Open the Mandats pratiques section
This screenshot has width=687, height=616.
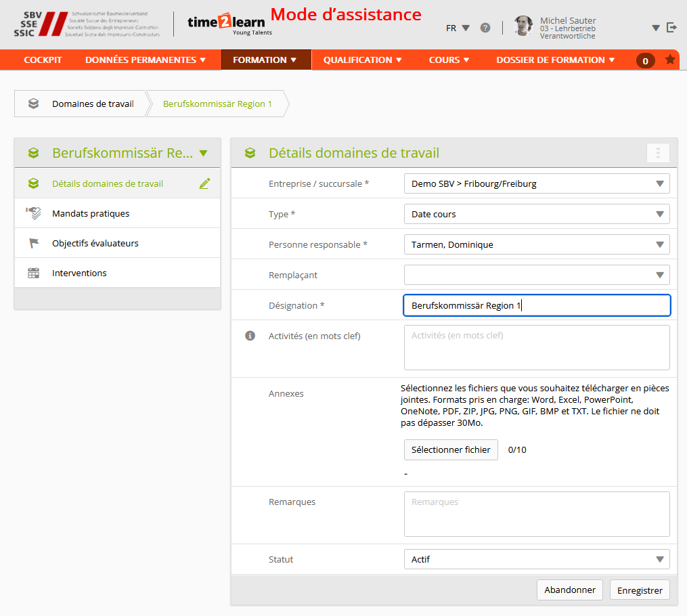[91, 213]
